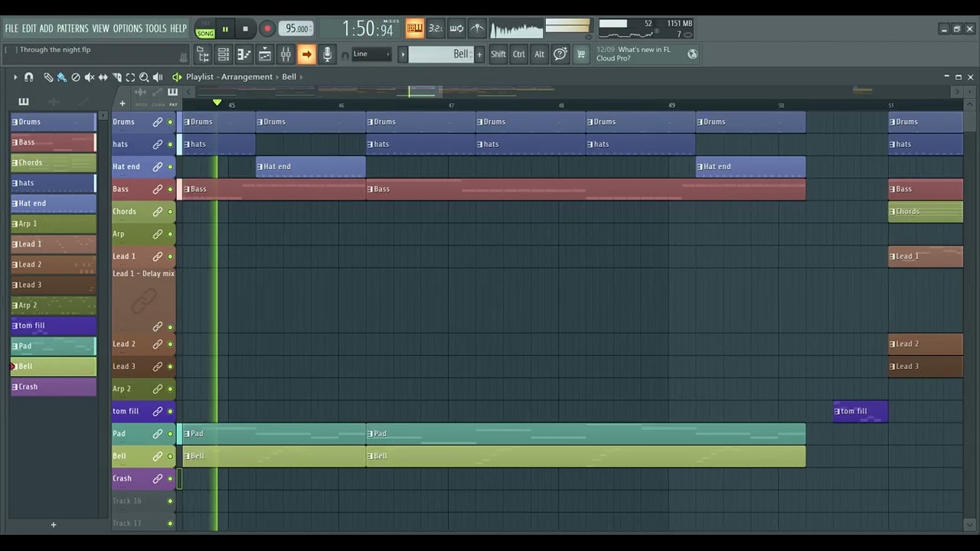Select the slip tool

click(x=103, y=77)
